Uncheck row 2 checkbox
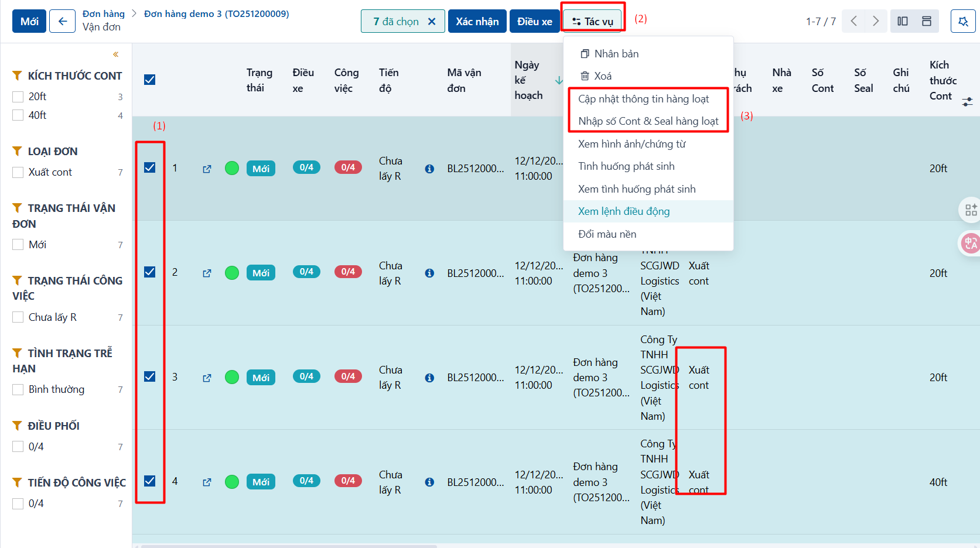Screen dimensions: 980x548 150,272
